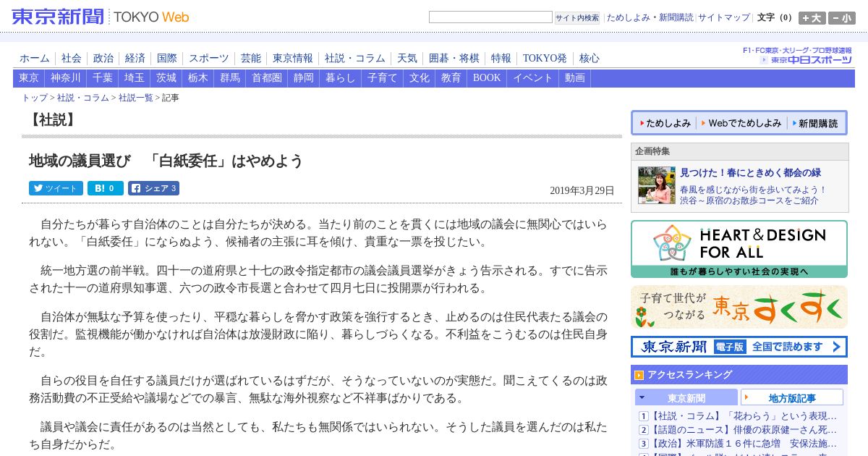Select the 動画 tab
Screen dimensions: 868x456
575,78
